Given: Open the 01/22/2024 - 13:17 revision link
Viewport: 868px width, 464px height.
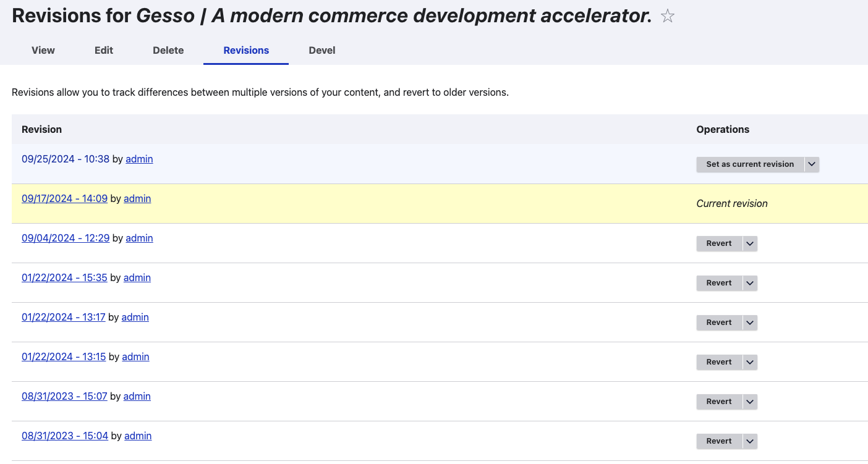Looking at the screenshot, I should point(64,318).
